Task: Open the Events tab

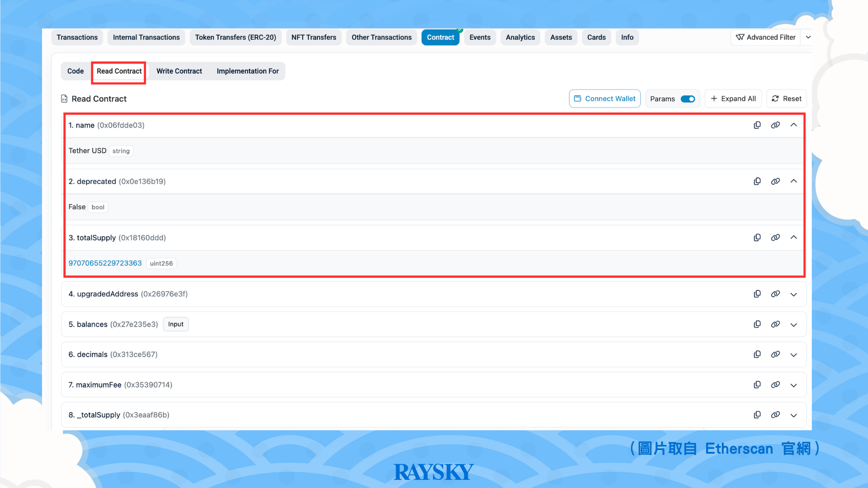Action: point(480,38)
